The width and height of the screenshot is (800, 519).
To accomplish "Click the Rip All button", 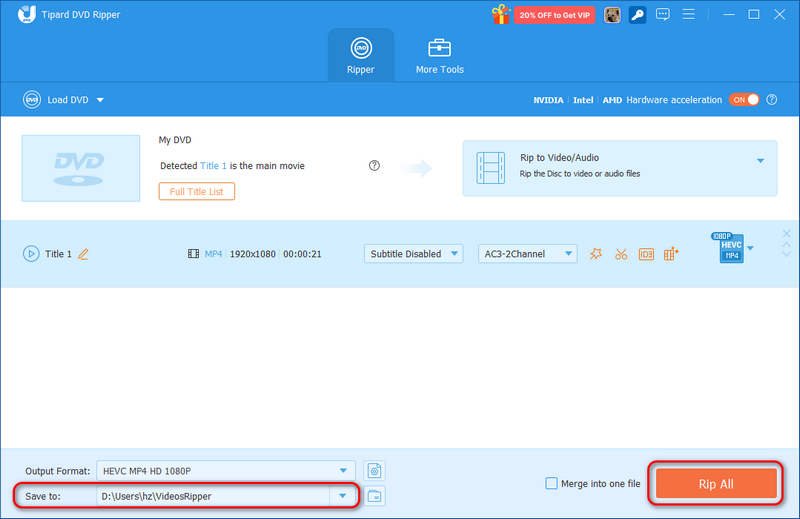I will 715,484.
